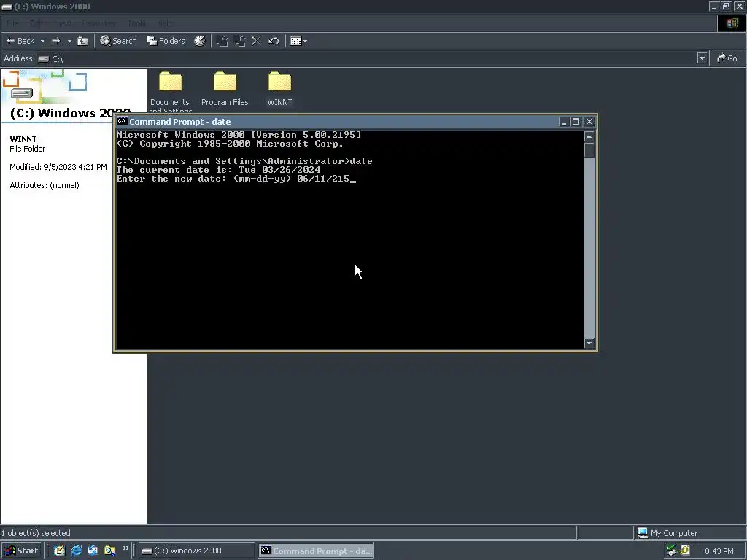Click the Undo toolbar icon

274,41
